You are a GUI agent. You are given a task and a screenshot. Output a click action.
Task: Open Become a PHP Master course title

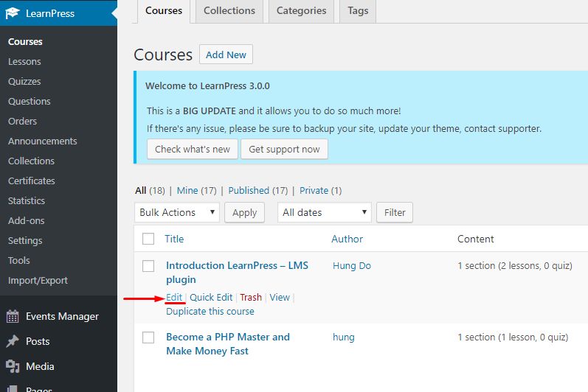228,343
